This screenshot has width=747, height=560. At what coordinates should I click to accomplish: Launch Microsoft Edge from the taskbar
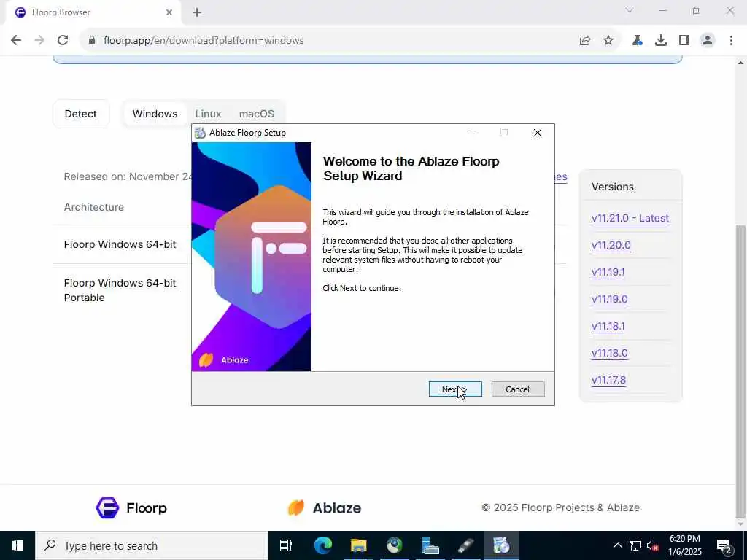coord(322,545)
